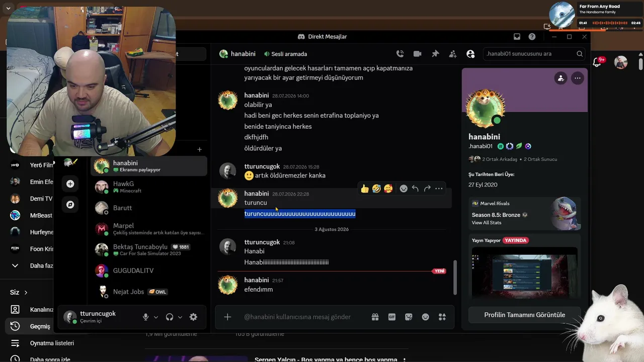Open hanabini's profile avatar in side panel
The width and height of the screenshot is (644, 362).
coord(486,109)
